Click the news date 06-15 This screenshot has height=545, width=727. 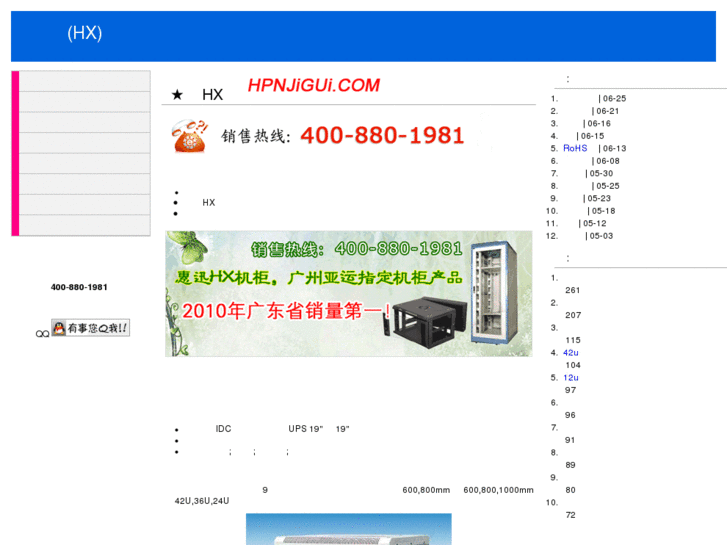click(x=593, y=136)
